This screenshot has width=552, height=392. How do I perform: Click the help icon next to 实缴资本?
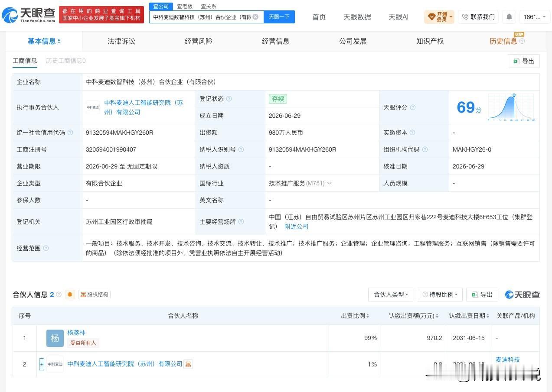(x=412, y=133)
